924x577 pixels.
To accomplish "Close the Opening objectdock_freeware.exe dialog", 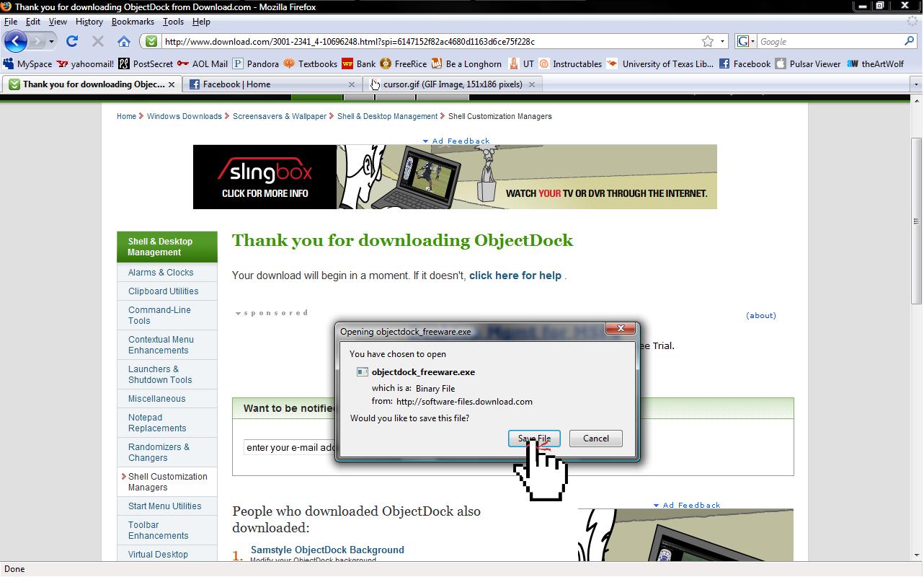I will [x=620, y=329].
